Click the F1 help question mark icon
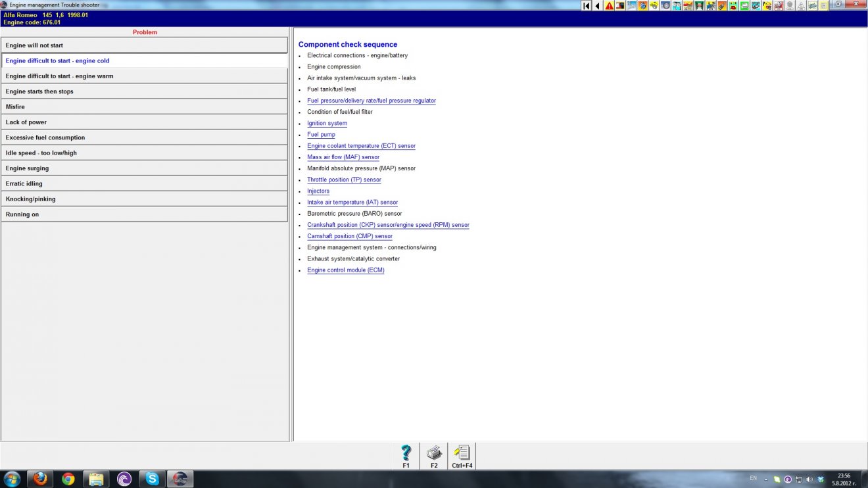 click(406, 455)
